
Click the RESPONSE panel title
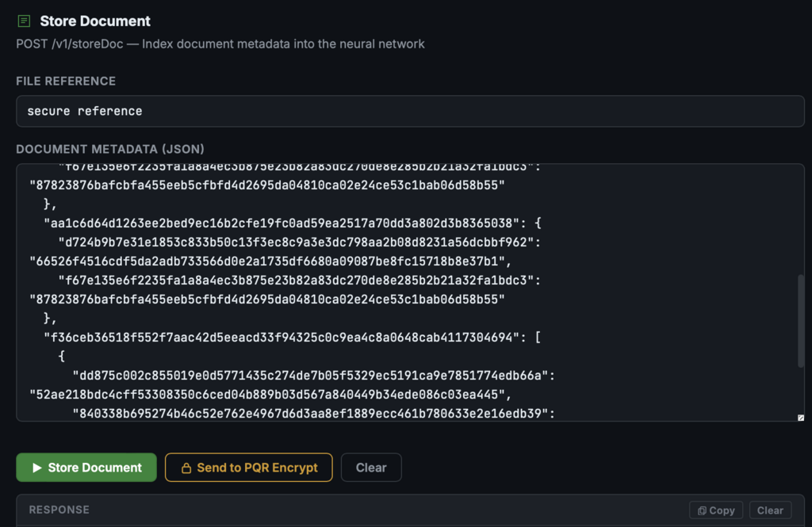pyautogui.click(x=59, y=510)
